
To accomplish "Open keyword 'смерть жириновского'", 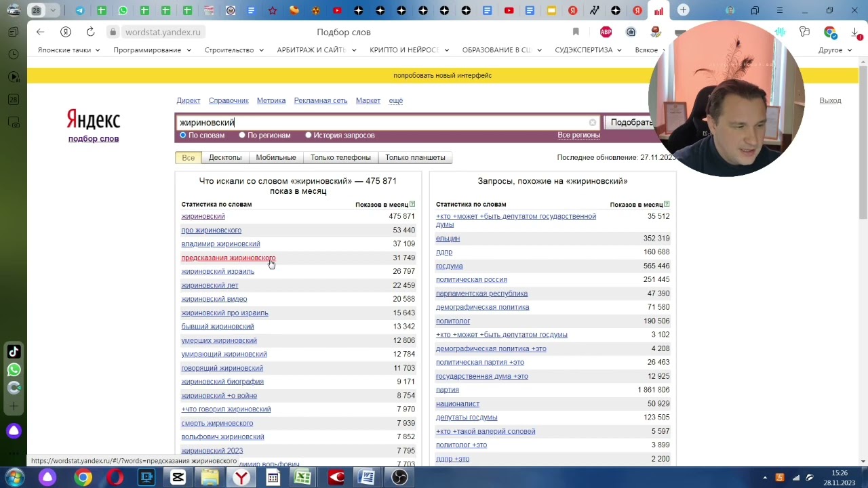I will tap(217, 423).
